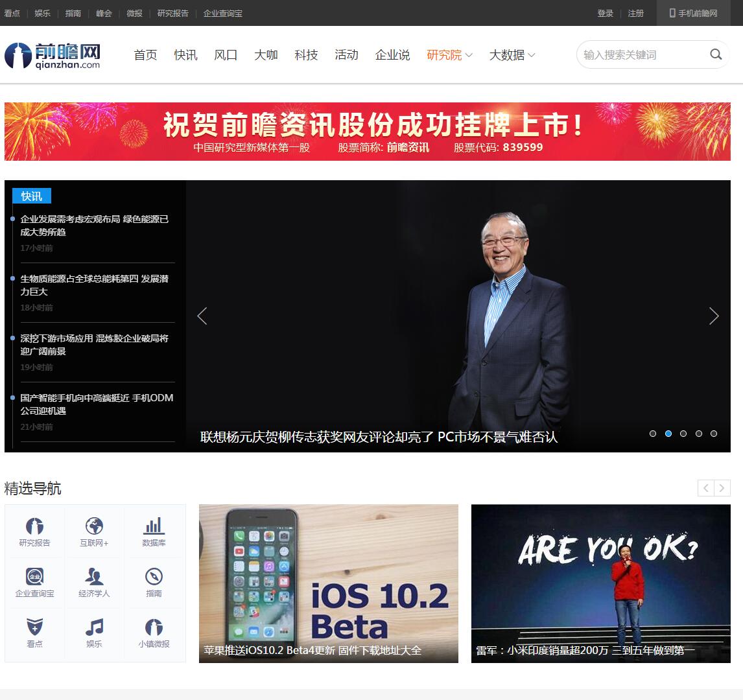Screen dimensions: 743x700
Task: Click 看点 in the top bar
Action: [12, 13]
